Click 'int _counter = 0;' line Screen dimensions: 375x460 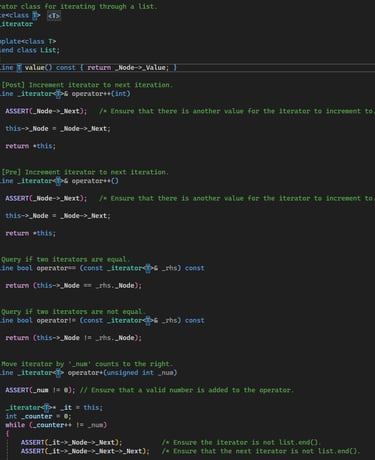pos(38,416)
